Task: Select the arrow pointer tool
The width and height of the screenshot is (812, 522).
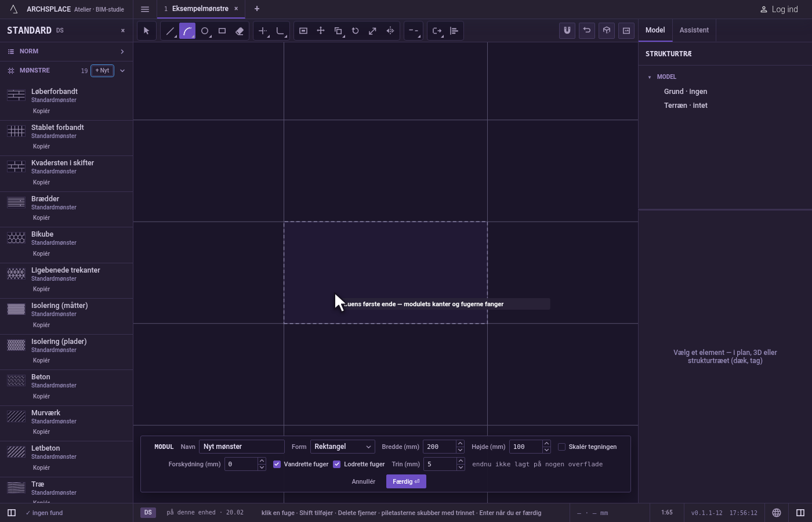Action: pos(146,31)
